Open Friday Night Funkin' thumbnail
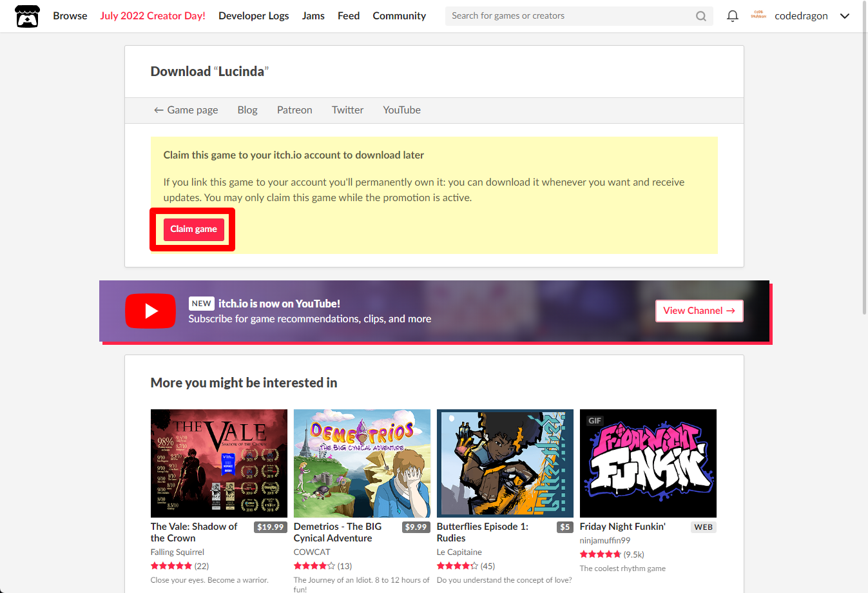The height and width of the screenshot is (593, 868). (648, 463)
